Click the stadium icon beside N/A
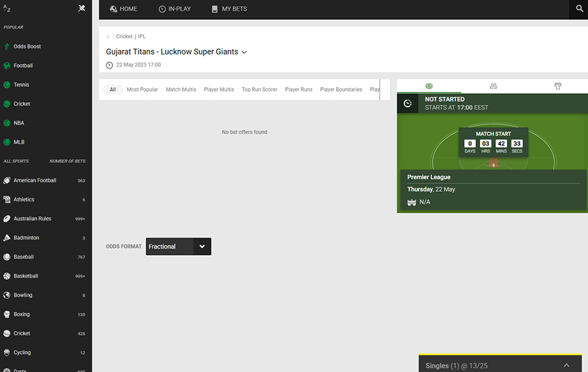 [412, 203]
